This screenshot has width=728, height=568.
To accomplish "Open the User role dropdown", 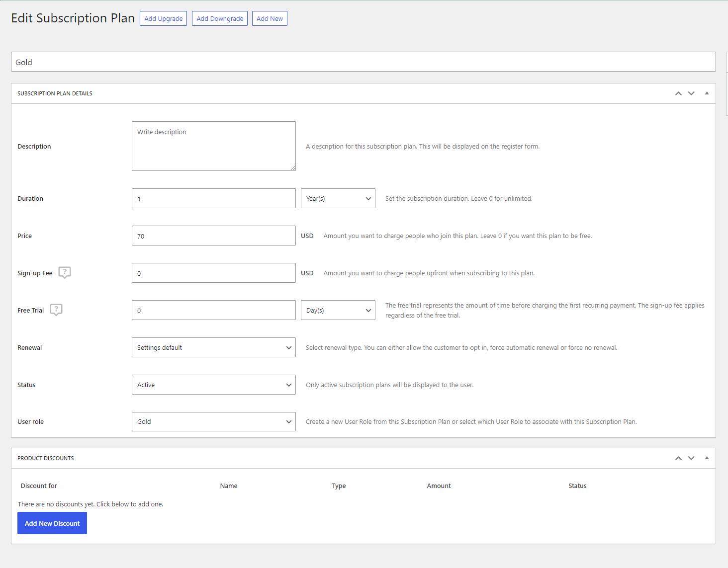I will (213, 421).
